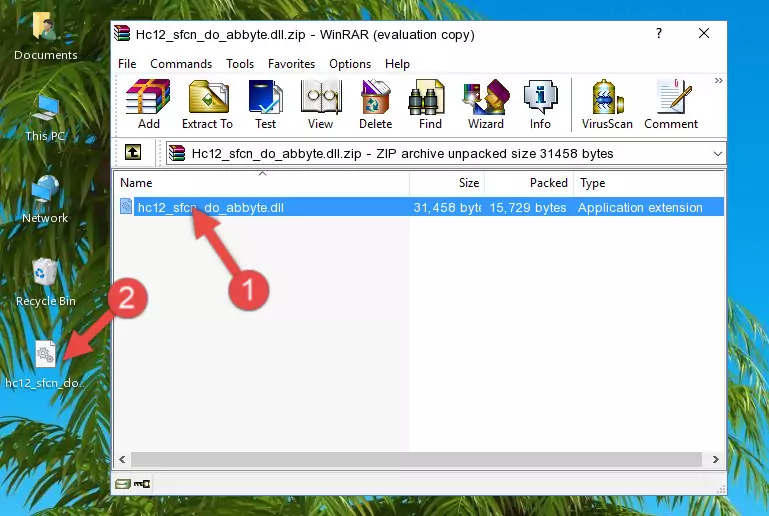Click the drive icon in status bar
The height and width of the screenshot is (516, 769).
tap(123, 484)
